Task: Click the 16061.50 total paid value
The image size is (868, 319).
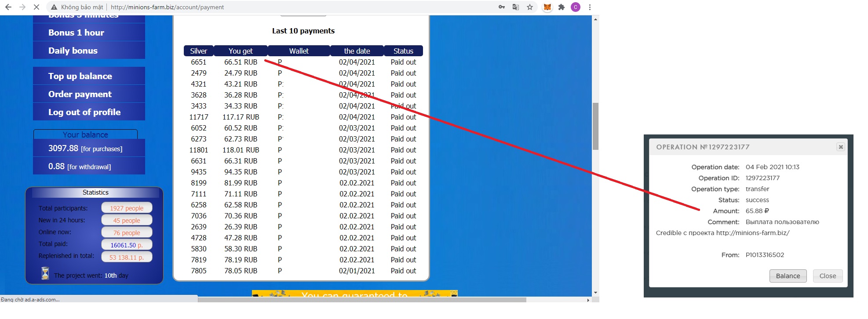Action: point(127,245)
